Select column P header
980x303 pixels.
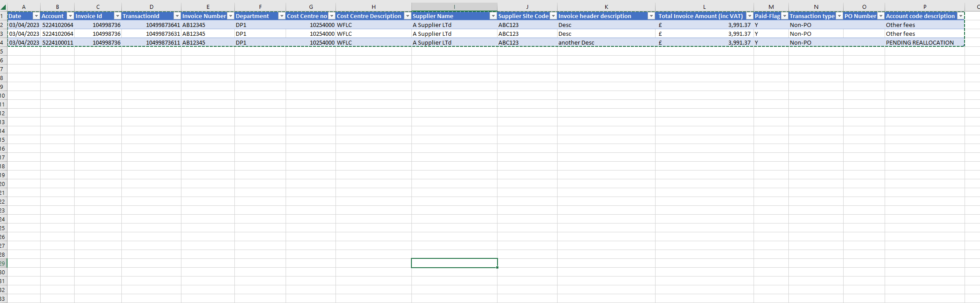pos(925,7)
